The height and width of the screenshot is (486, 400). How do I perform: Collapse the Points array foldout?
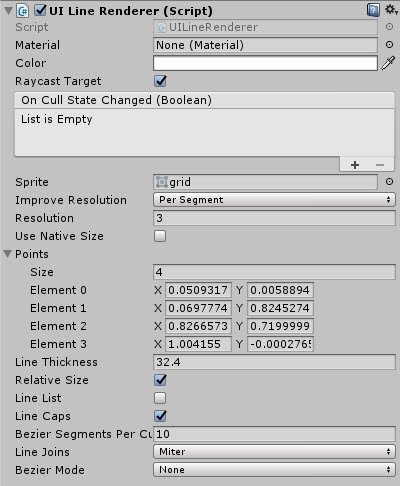[8, 254]
